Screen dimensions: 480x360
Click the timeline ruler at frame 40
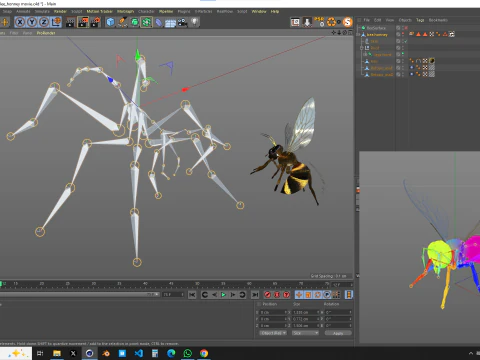pos(145,284)
